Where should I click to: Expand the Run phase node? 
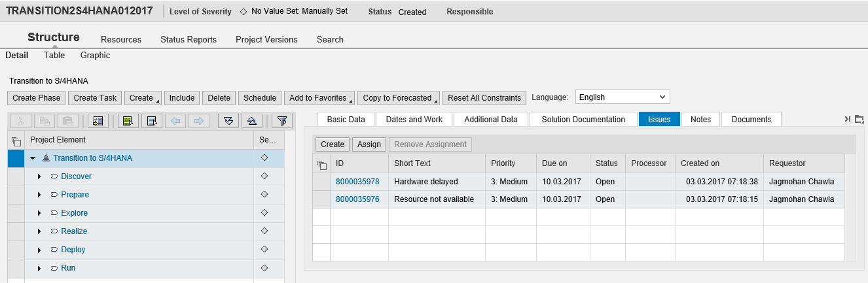(x=39, y=268)
